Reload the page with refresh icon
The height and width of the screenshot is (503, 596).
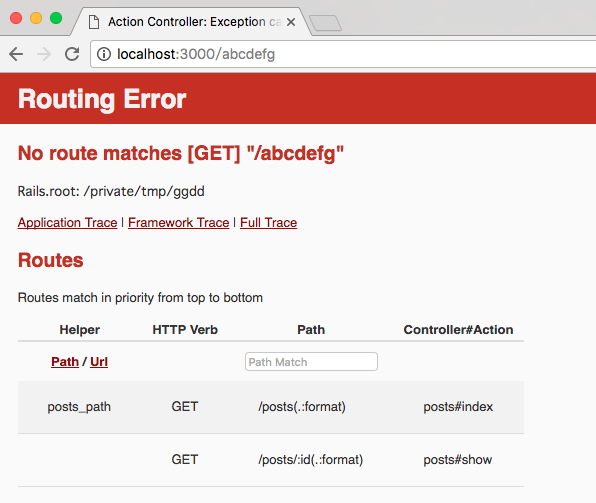(72, 54)
